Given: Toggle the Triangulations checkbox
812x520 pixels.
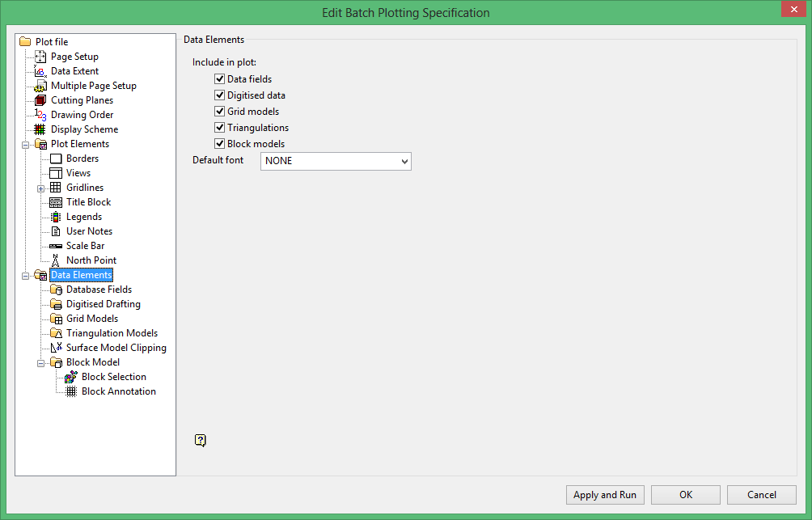Looking at the screenshot, I should 219,127.
